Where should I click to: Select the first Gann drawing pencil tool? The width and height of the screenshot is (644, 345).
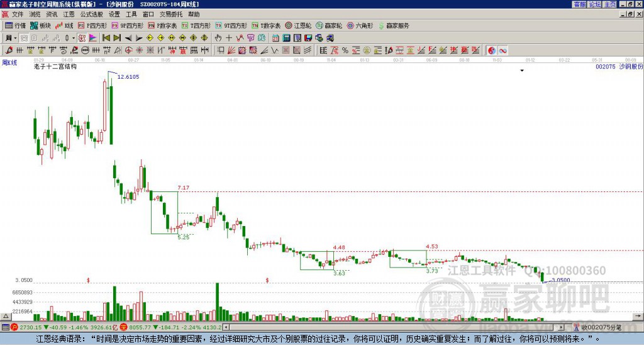point(9,50)
